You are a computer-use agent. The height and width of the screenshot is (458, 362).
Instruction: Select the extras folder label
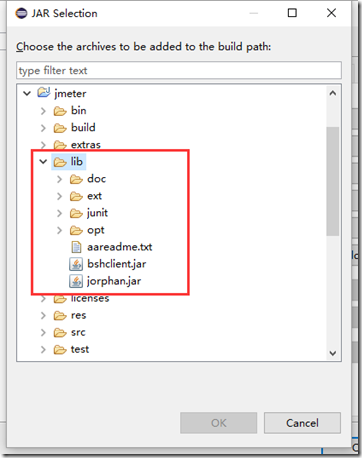tap(86, 145)
